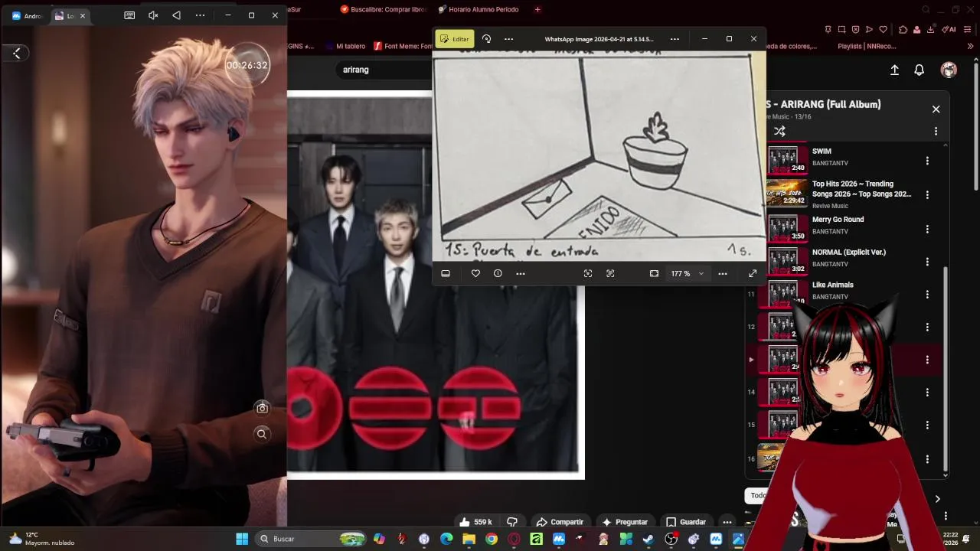Screen dimensions: 980x551
Task: Open options menu for the NORMAL row
Action: coord(927,262)
